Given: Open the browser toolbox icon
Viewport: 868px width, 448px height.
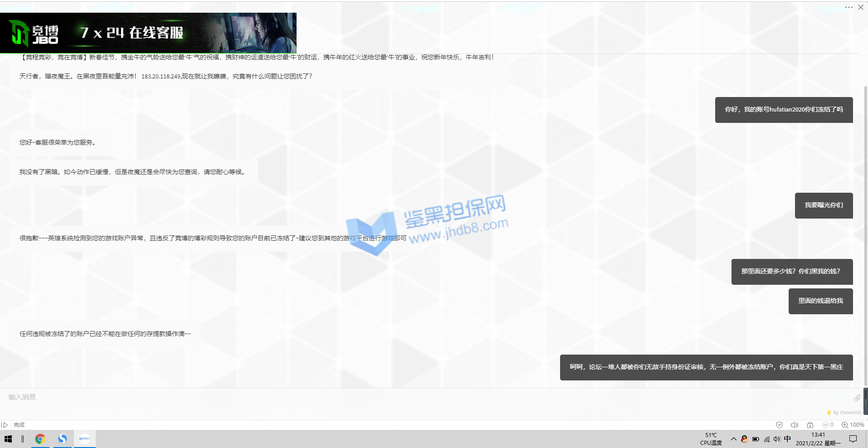Looking at the screenshot, I should point(810,425).
